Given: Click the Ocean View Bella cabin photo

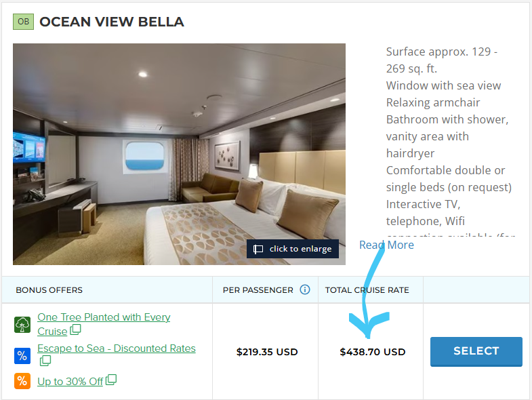Looking at the screenshot, I should (179, 154).
